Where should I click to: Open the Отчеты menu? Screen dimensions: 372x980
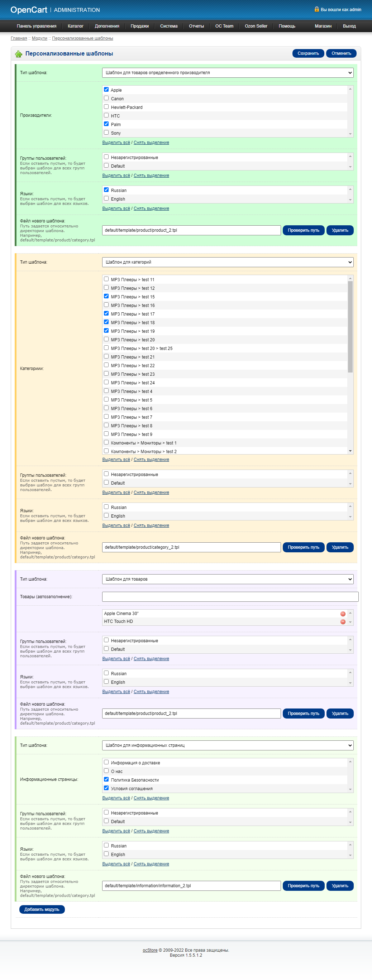point(196,26)
